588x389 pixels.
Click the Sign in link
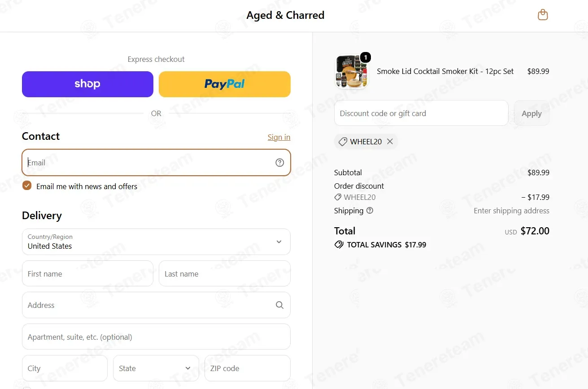[279, 137]
